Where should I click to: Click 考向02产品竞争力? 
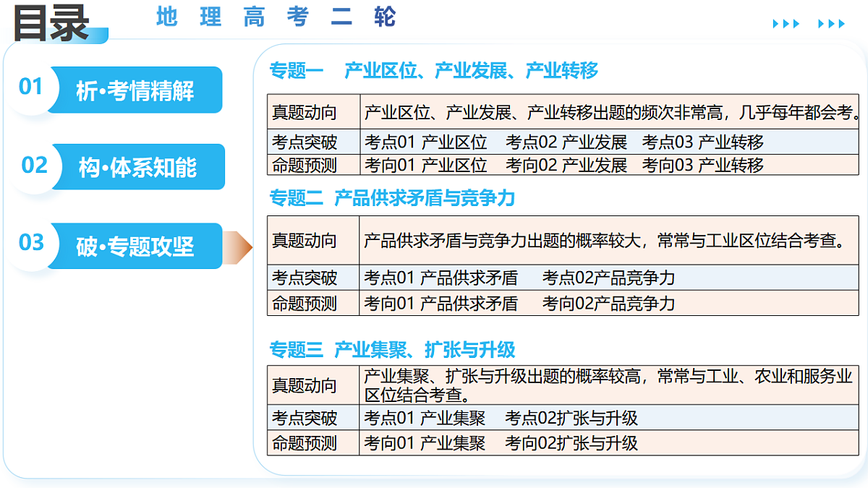pos(608,303)
